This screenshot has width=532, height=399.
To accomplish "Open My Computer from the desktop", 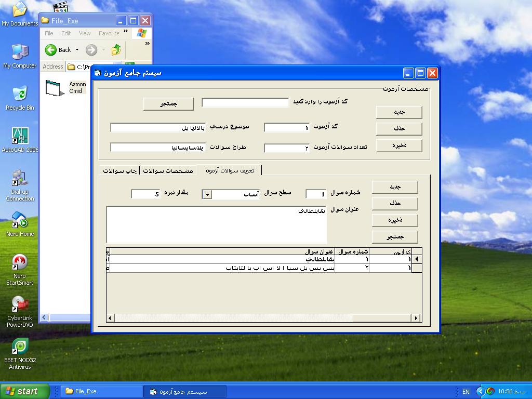I will 20,52.
